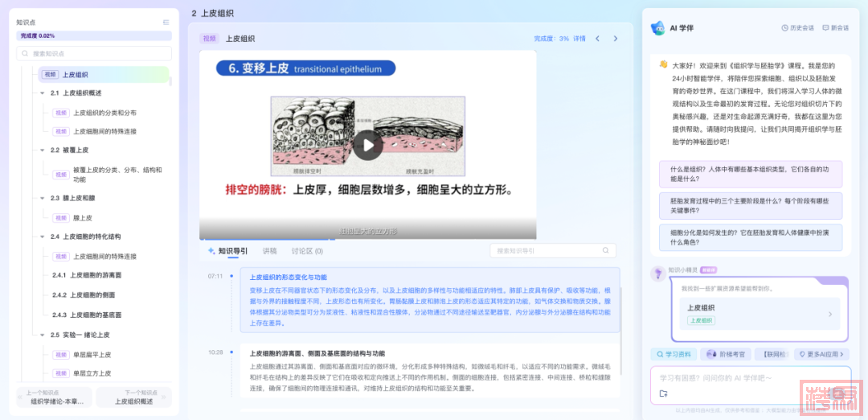Go to next item with right chevron
868x420 pixels.
coord(616,39)
